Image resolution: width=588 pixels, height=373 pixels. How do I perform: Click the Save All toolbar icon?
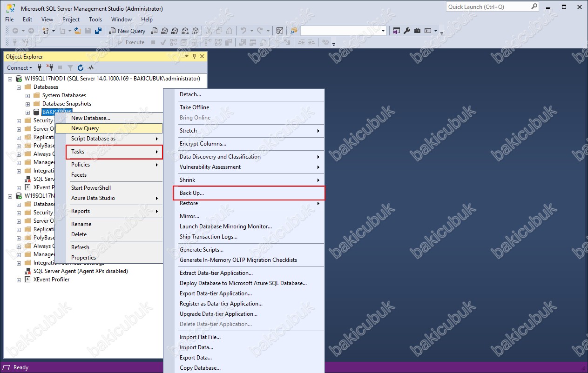click(98, 31)
